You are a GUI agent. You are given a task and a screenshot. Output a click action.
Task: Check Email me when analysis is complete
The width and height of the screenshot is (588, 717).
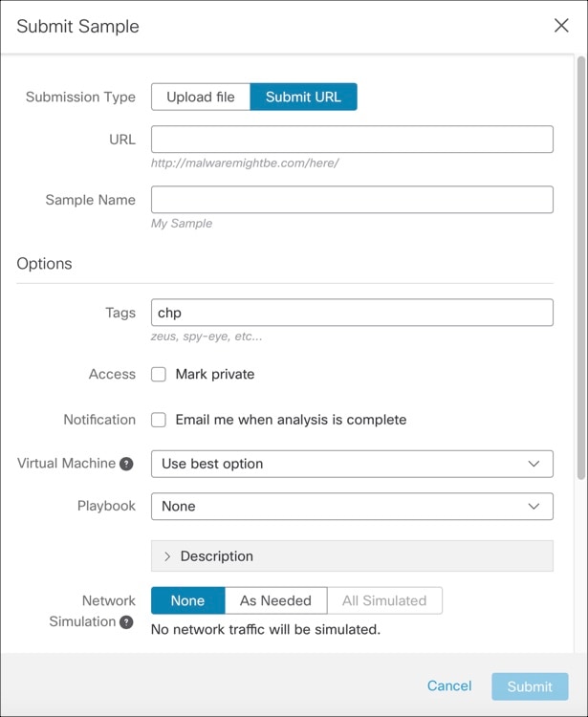coord(159,420)
